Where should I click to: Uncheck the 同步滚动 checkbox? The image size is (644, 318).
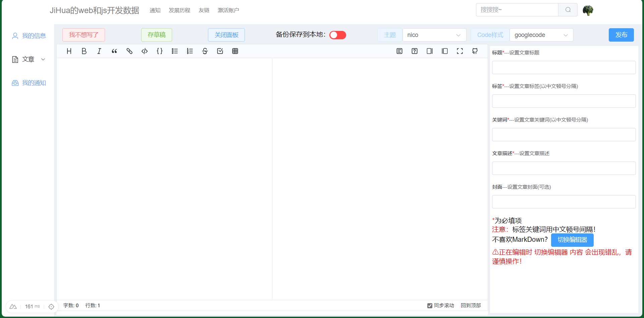click(x=430, y=306)
